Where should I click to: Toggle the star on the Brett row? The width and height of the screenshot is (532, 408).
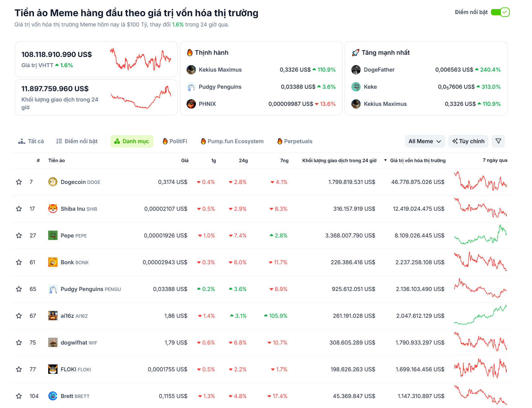(19, 396)
